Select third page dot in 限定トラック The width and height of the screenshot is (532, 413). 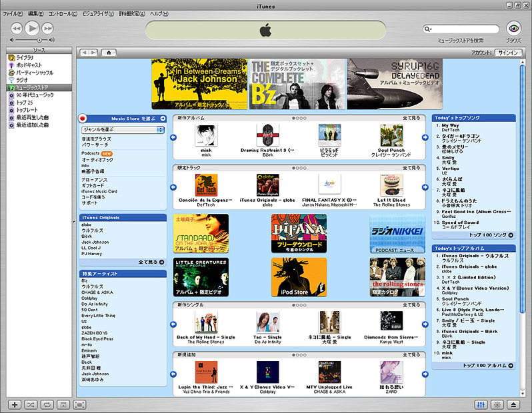(301, 168)
